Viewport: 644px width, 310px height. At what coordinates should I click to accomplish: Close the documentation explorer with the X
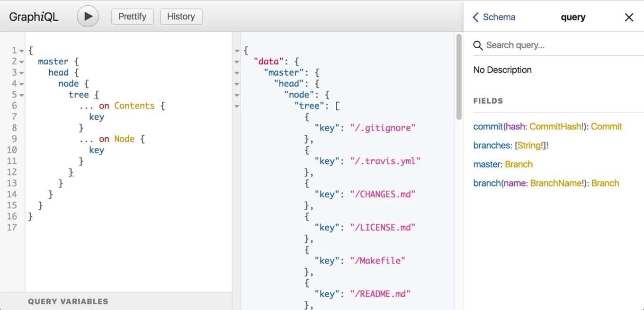629,17
